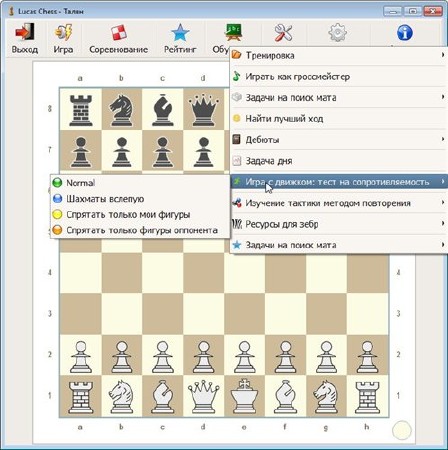Viewport: 448px width, 450px height.
Task: Click the empty e4 square
Action: click(244, 273)
